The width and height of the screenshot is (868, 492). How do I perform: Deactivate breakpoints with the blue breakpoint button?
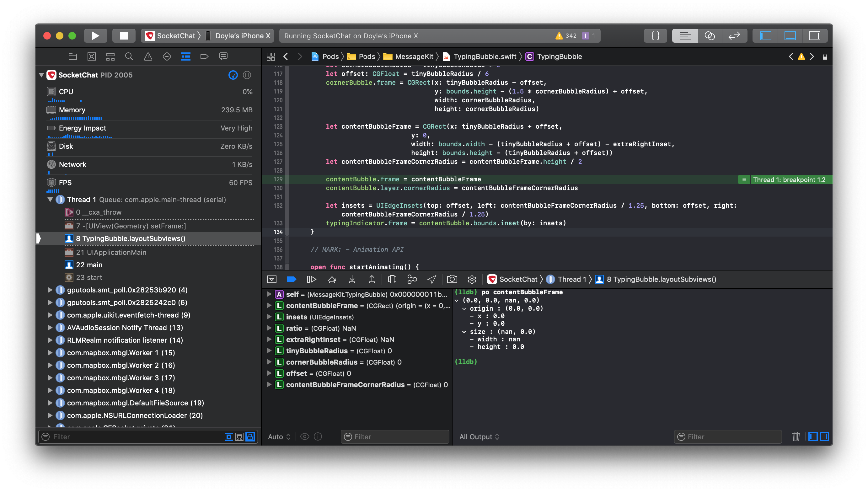291,279
